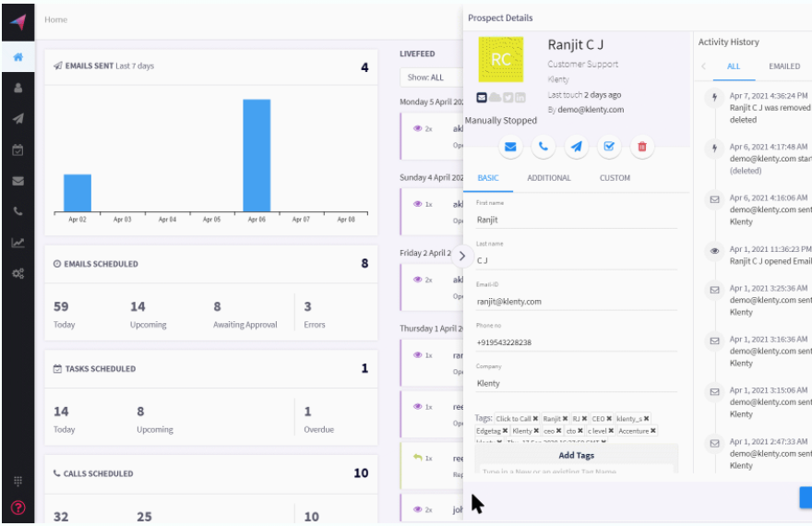The height and width of the screenshot is (526, 812).
Task: Open the calendar tasks icon in sidebar
Action: coord(18,149)
